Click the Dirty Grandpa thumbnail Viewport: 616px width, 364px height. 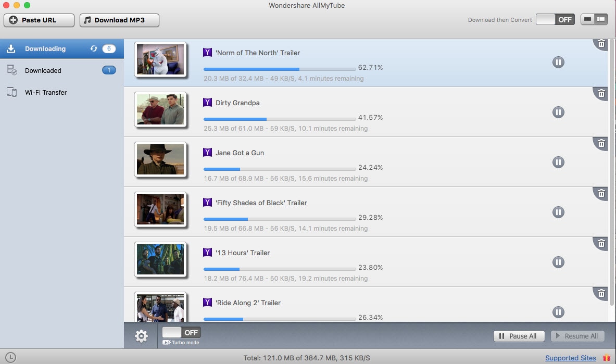click(x=160, y=109)
